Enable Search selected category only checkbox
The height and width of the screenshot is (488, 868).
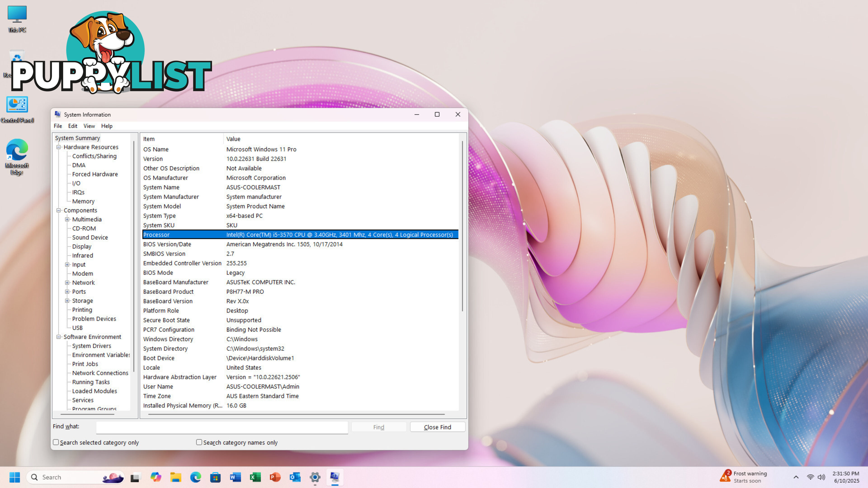(56, 442)
